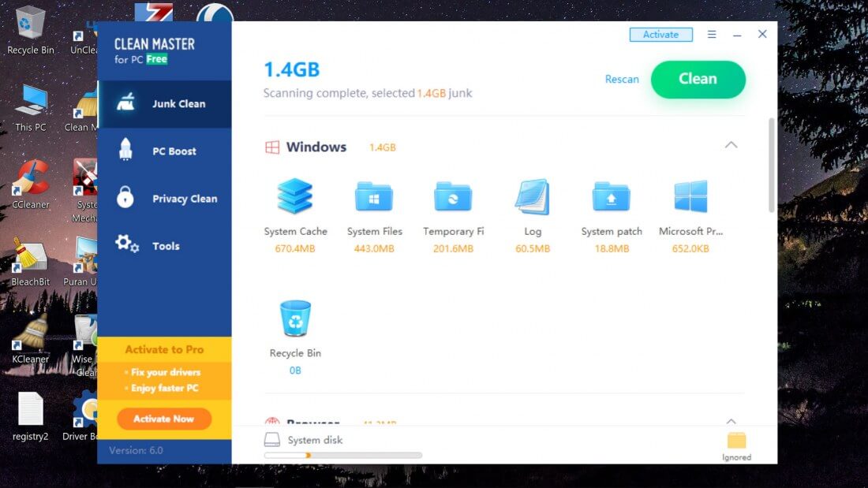The image size is (868, 488).
Task: Click the Activate Now button
Action: (x=164, y=419)
